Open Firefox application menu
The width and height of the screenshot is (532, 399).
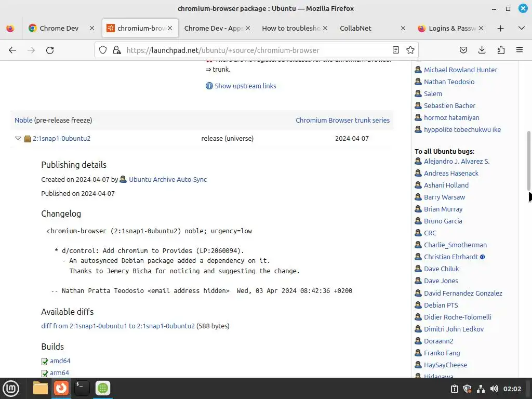pyautogui.click(x=520, y=50)
